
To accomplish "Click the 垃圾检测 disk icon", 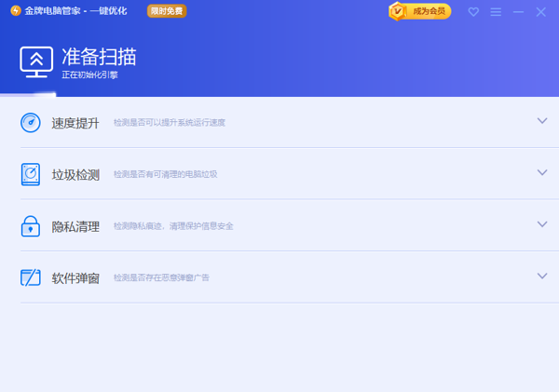I will point(31,174).
